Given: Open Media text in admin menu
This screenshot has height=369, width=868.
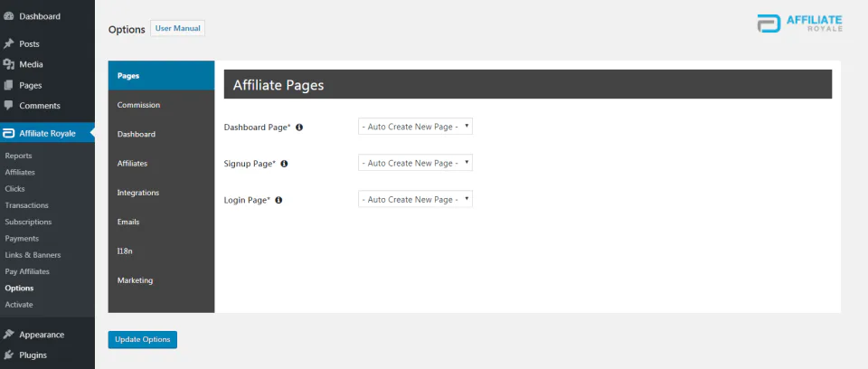Looking at the screenshot, I should [31, 64].
